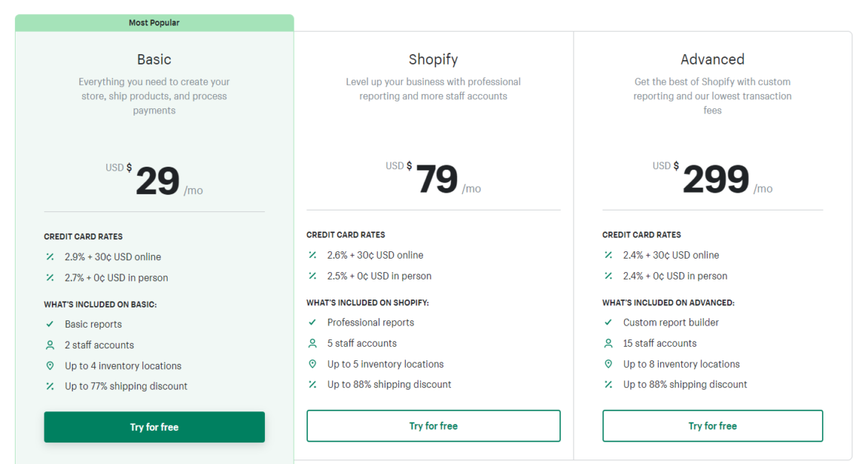The height and width of the screenshot is (464, 868).
Task: Click the Shopify plan title
Action: point(433,59)
